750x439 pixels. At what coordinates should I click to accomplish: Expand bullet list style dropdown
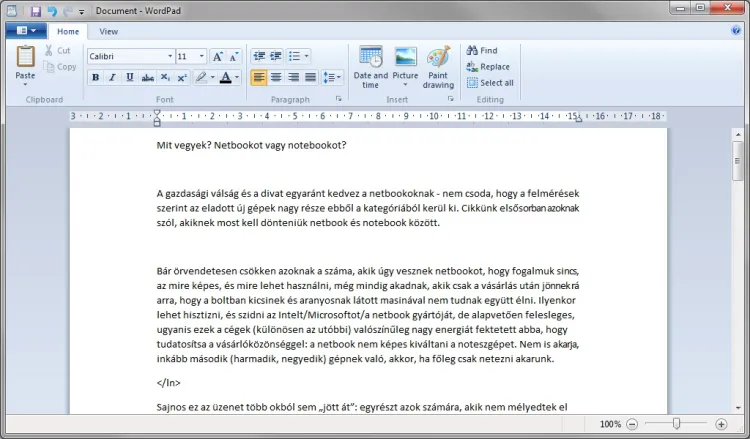pyautogui.click(x=307, y=56)
